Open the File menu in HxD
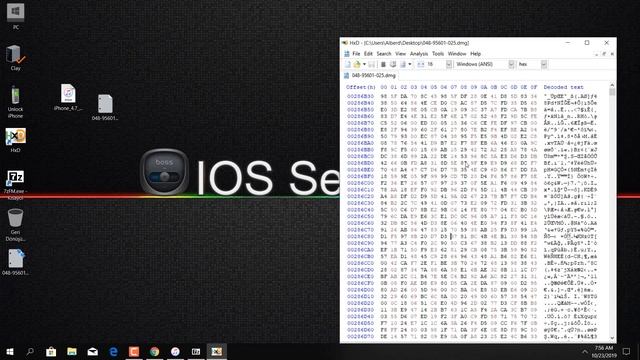This screenshot has width=640, height=360. tap(356, 54)
